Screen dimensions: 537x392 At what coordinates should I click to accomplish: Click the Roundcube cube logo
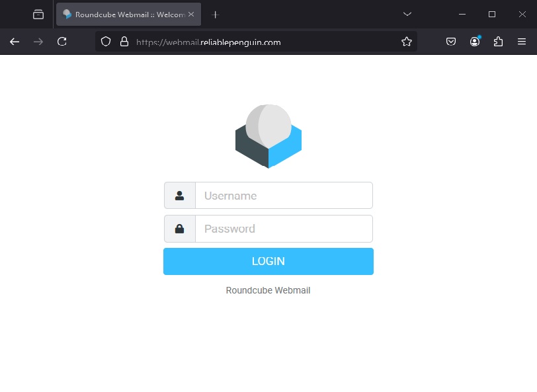268,136
